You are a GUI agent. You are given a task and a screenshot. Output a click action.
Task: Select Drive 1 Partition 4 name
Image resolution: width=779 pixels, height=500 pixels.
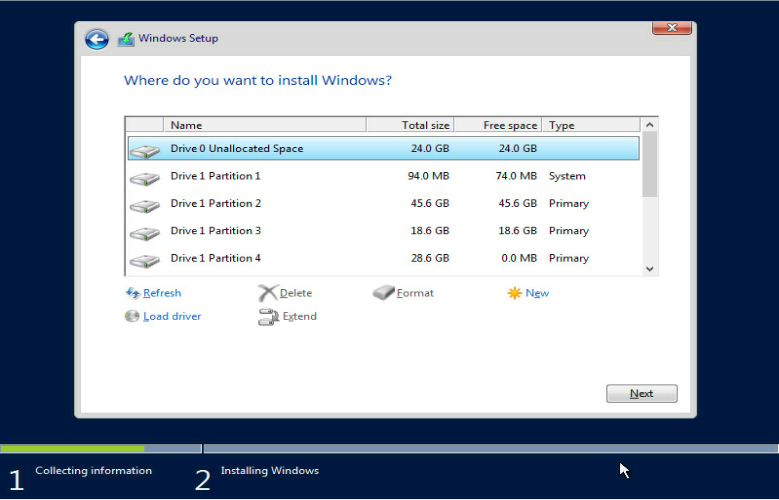point(215,258)
